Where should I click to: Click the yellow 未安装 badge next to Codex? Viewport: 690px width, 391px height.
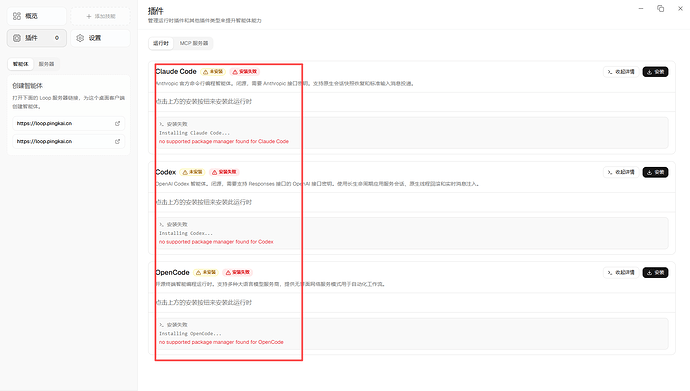192,172
